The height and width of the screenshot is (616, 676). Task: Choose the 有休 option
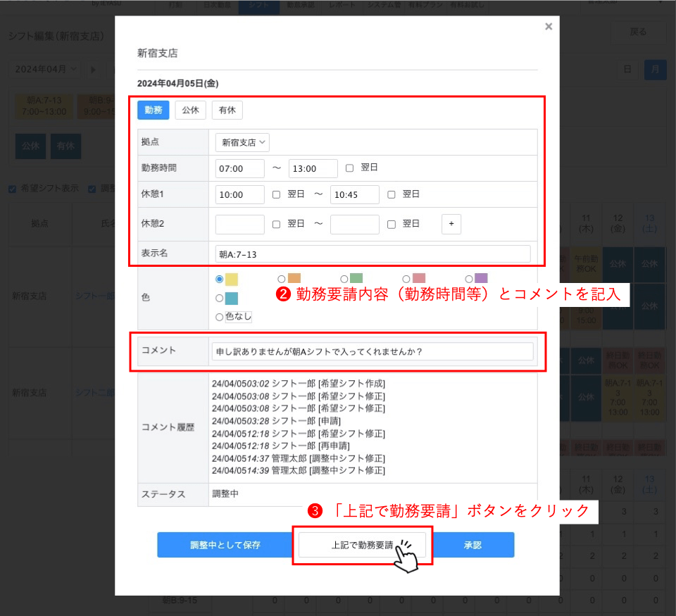[227, 110]
